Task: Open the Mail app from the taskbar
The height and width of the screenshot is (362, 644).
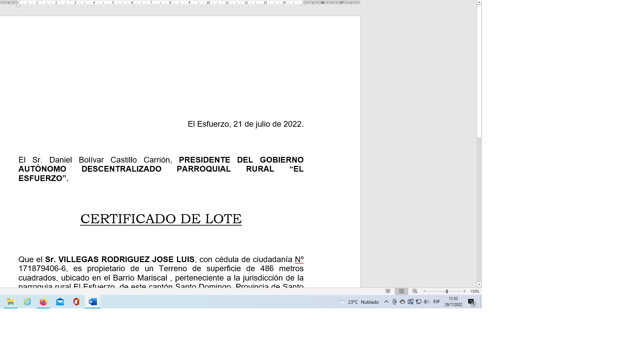Action: 60,302
